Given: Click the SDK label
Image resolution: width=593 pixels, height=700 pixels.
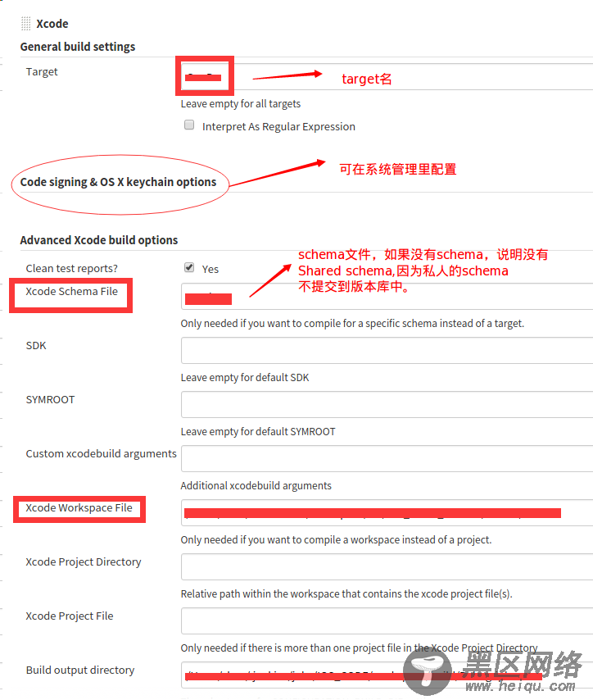Looking at the screenshot, I should click(x=36, y=346).
